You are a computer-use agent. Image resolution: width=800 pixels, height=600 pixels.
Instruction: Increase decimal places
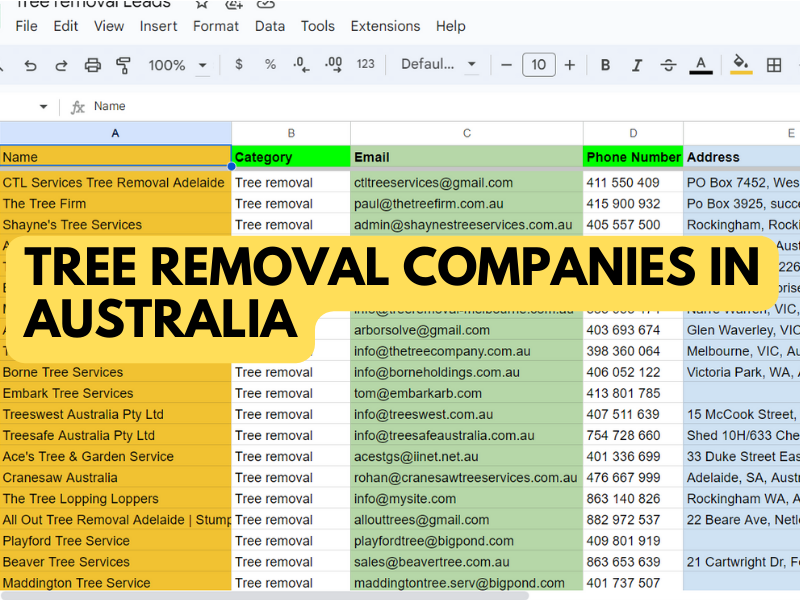(x=332, y=65)
